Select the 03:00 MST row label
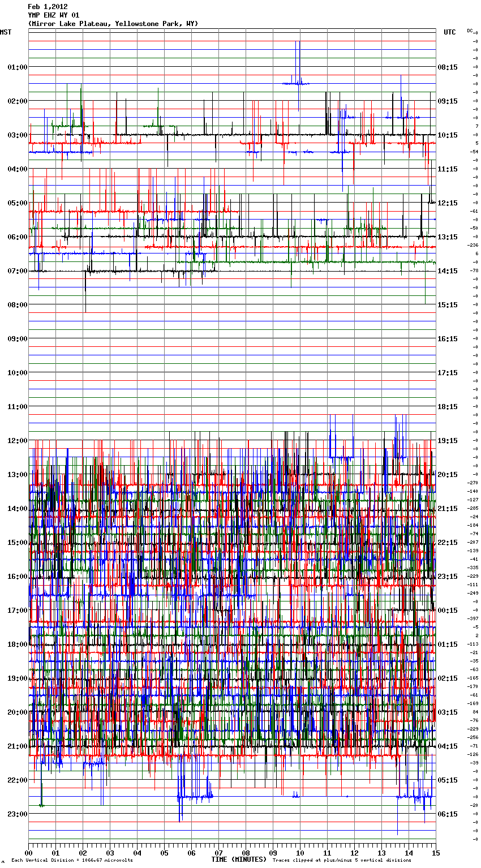 pos(18,135)
